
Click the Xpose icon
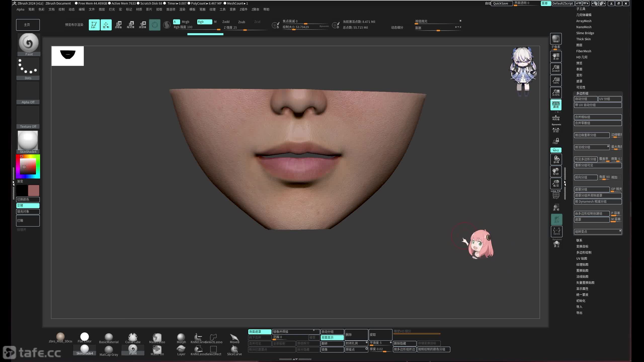tap(556, 231)
